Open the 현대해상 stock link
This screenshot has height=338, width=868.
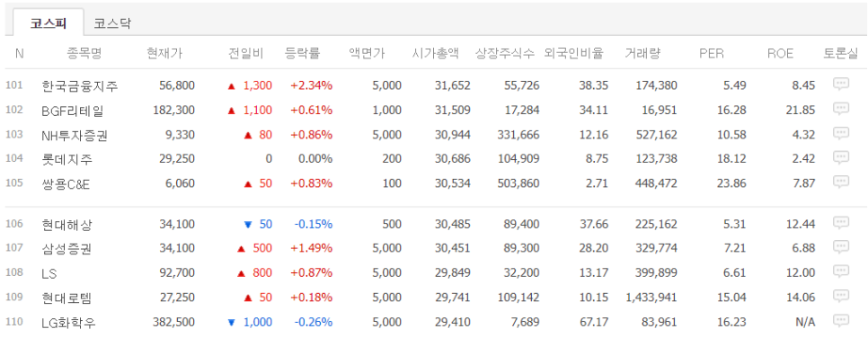pyautogui.click(x=67, y=225)
